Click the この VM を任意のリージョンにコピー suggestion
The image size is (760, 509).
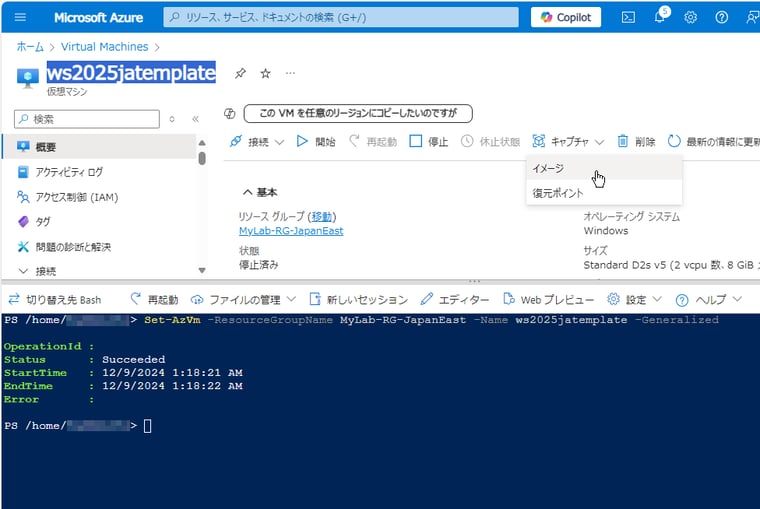tap(358, 113)
